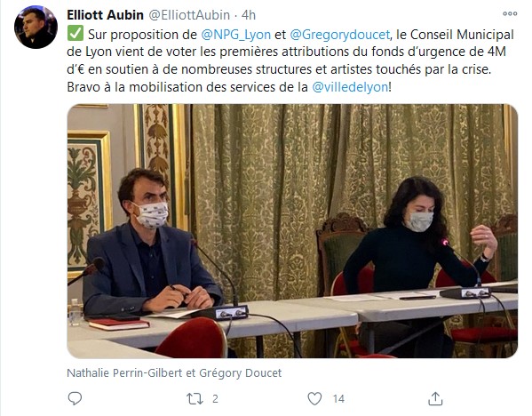Enlarge the council meeting photo
The width and height of the screenshot is (532, 416).
coord(292,231)
